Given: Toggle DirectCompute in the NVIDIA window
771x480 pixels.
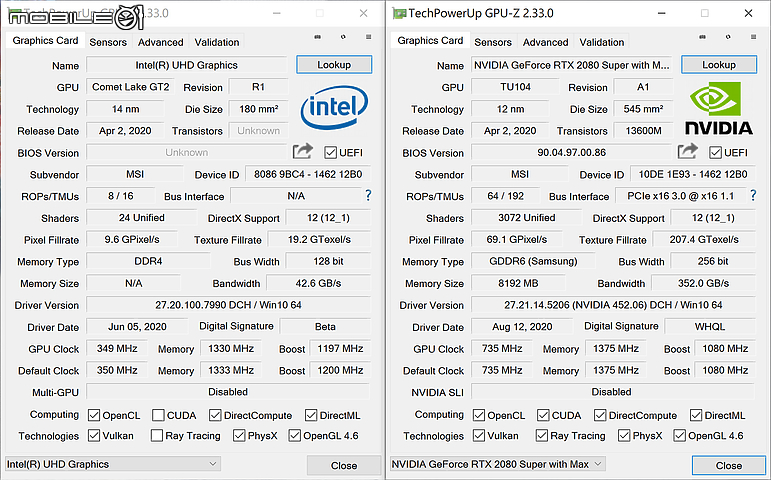Looking at the screenshot, I should [600, 416].
